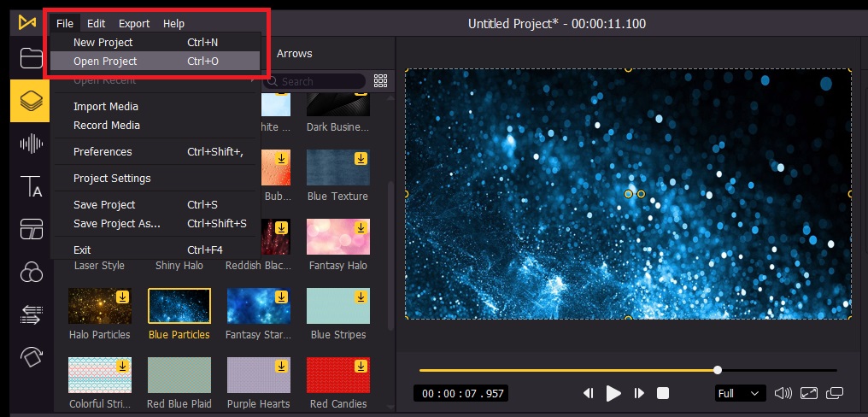The height and width of the screenshot is (417, 868).
Task: Step back to previous frame
Action: pyautogui.click(x=589, y=393)
